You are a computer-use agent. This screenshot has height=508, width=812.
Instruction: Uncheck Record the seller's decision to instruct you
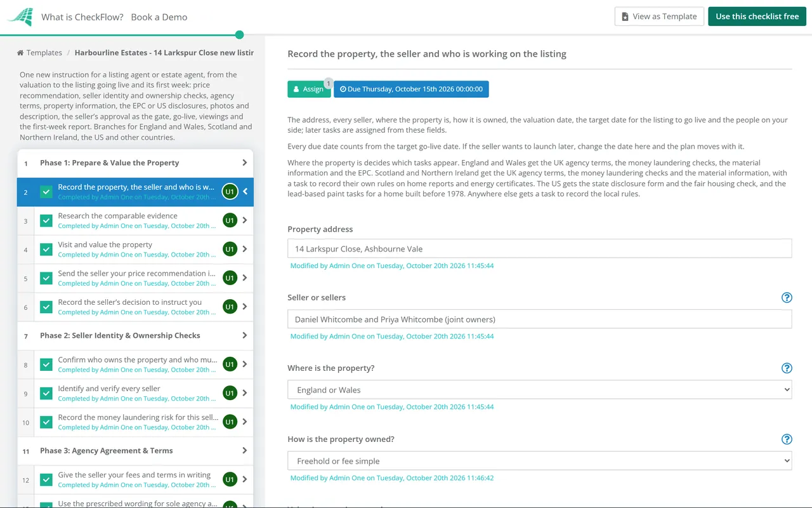pyautogui.click(x=46, y=307)
